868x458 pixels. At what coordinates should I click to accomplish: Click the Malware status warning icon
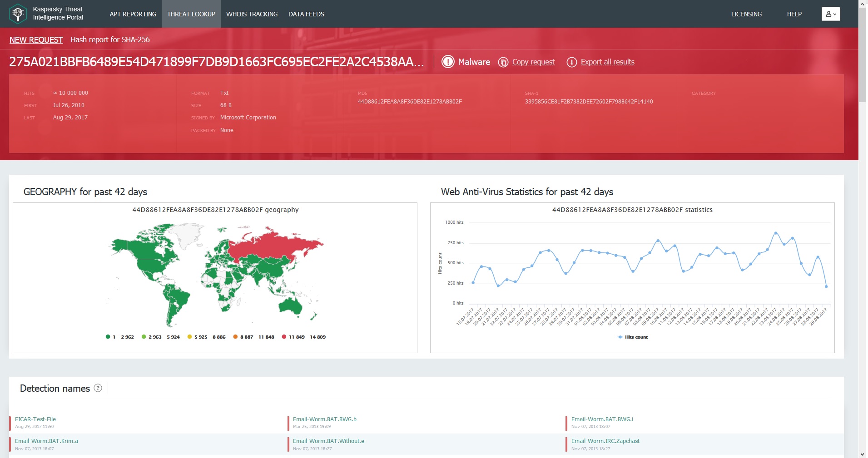(448, 62)
